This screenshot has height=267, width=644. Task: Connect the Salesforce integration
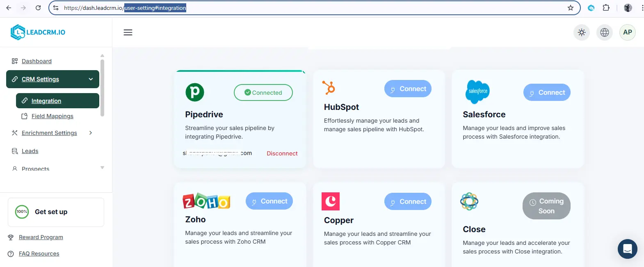pos(547,92)
